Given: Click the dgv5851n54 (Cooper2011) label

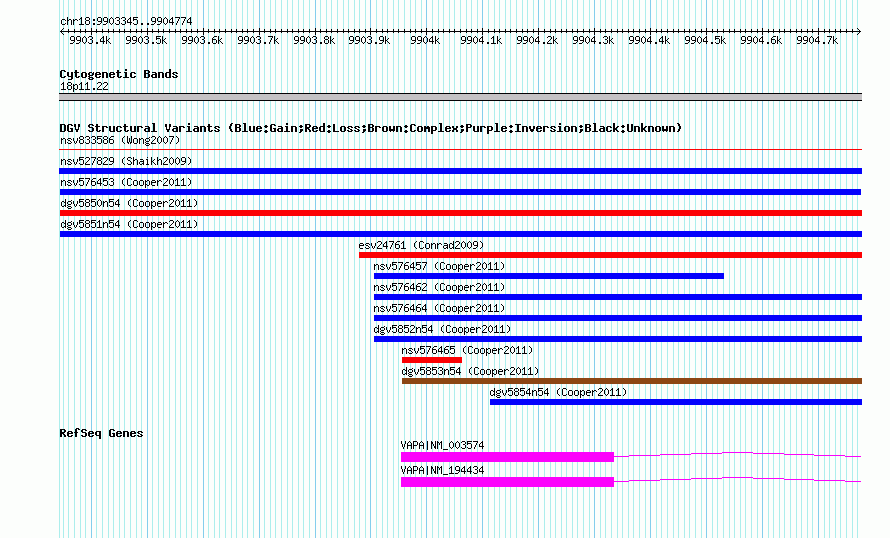Looking at the screenshot, I should pyautogui.click(x=129, y=224).
